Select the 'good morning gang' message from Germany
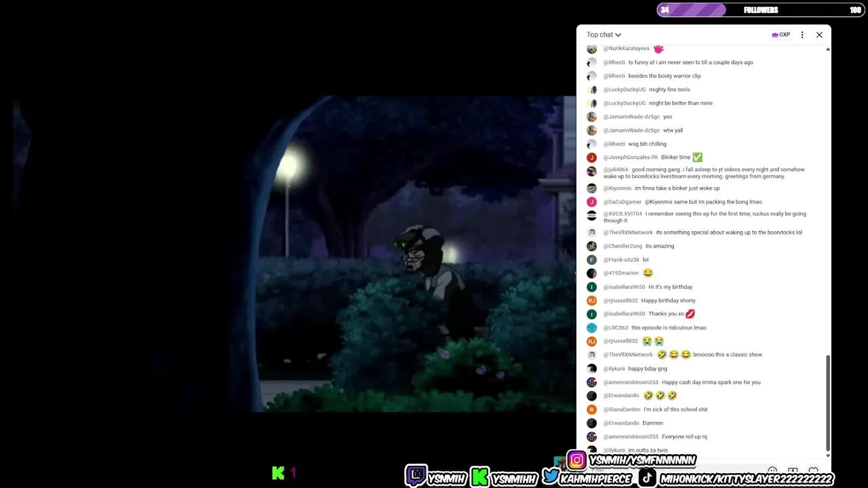The width and height of the screenshot is (868, 488). point(705,173)
